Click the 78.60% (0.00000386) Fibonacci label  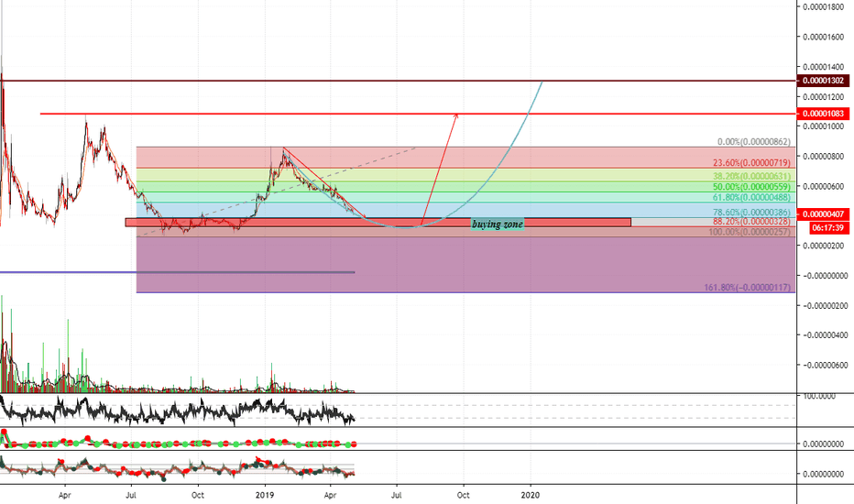751,213
